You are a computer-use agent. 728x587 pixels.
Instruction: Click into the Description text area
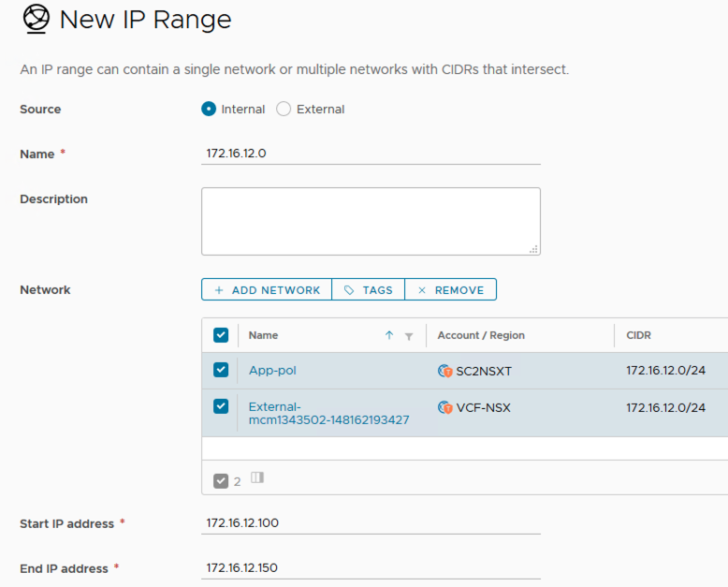pos(371,221)
